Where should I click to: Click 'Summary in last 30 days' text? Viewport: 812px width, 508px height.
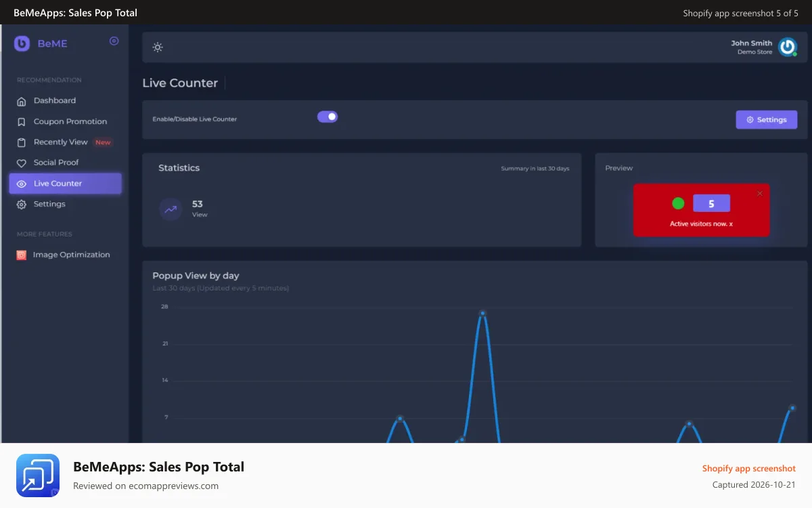click(535, 169)
